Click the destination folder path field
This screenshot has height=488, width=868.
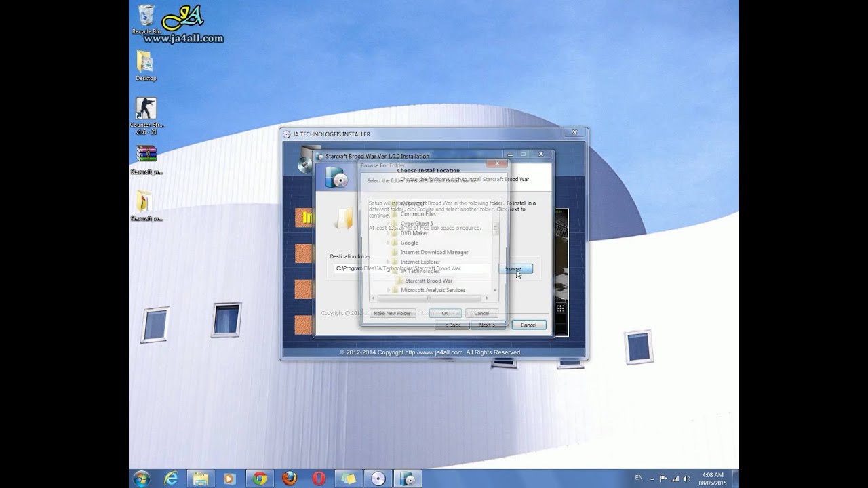click(412, 268)
